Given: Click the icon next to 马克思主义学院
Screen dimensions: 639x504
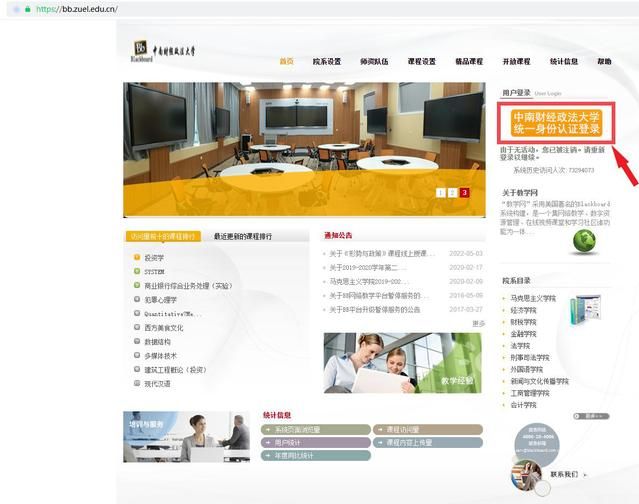Looking at the screenshot, I should (x=504, y=297).
